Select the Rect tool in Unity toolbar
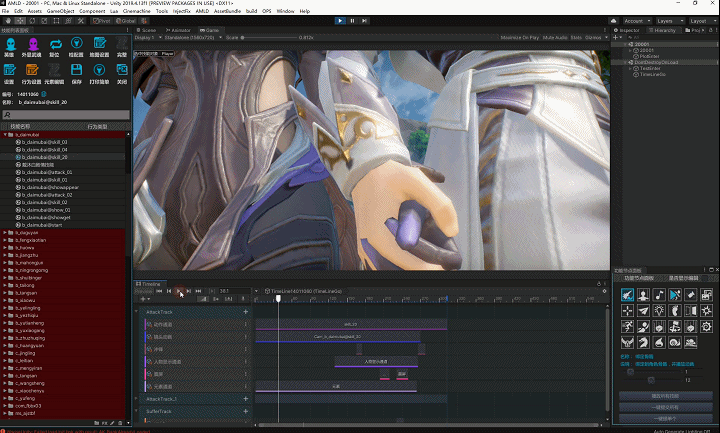The width and height of the screenshot is (720, 433). (x=56, y=21)
